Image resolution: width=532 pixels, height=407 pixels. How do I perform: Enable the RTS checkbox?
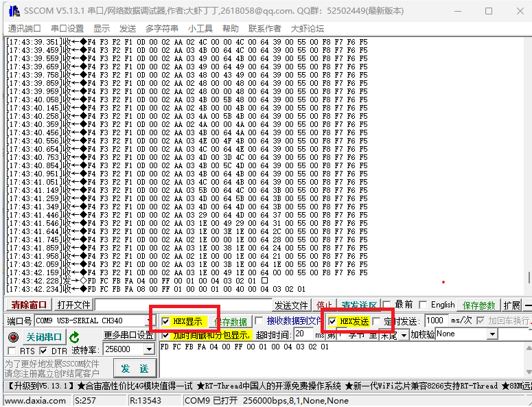(12, 351)
